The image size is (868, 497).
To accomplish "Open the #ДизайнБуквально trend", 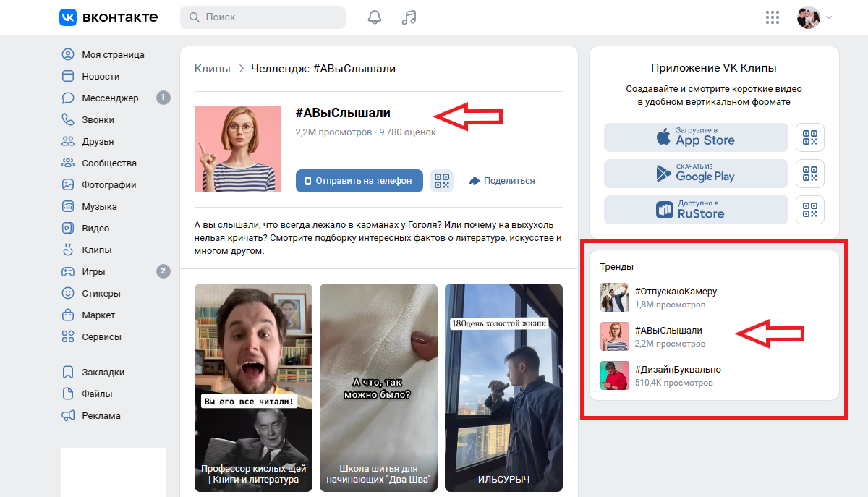I will [677, 370].
